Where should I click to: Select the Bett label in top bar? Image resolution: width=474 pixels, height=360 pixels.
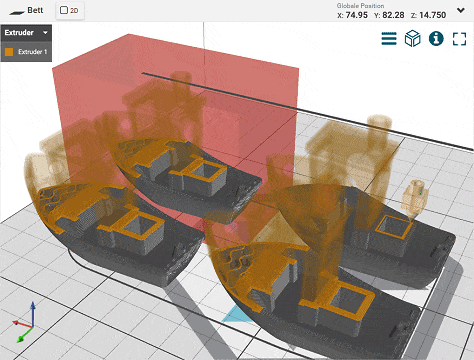coord(35,10)
